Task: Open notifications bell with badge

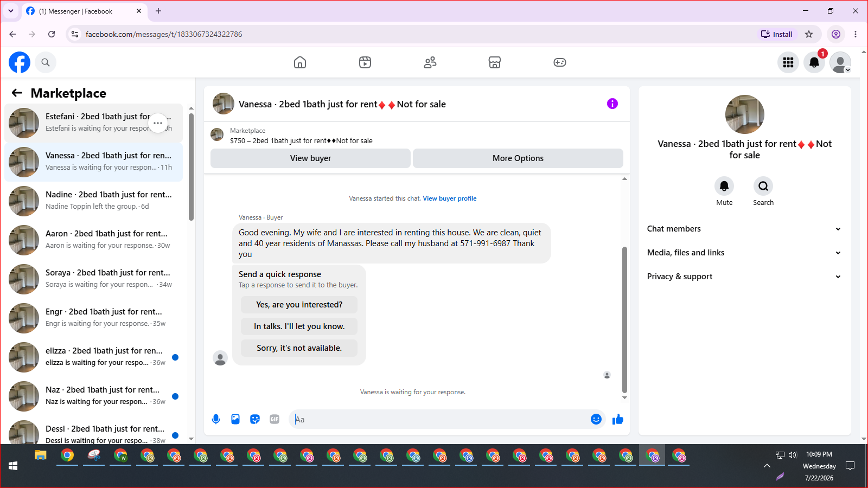Action: [814, 62]
